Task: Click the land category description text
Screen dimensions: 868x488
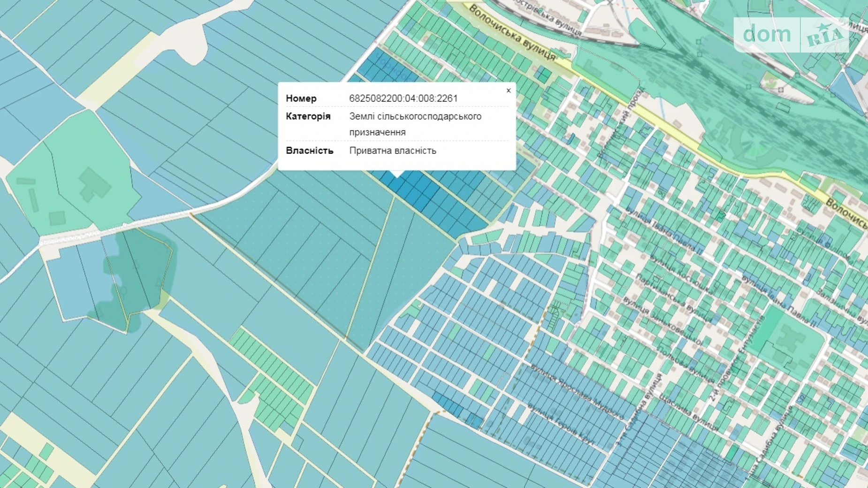Action: 415,124
